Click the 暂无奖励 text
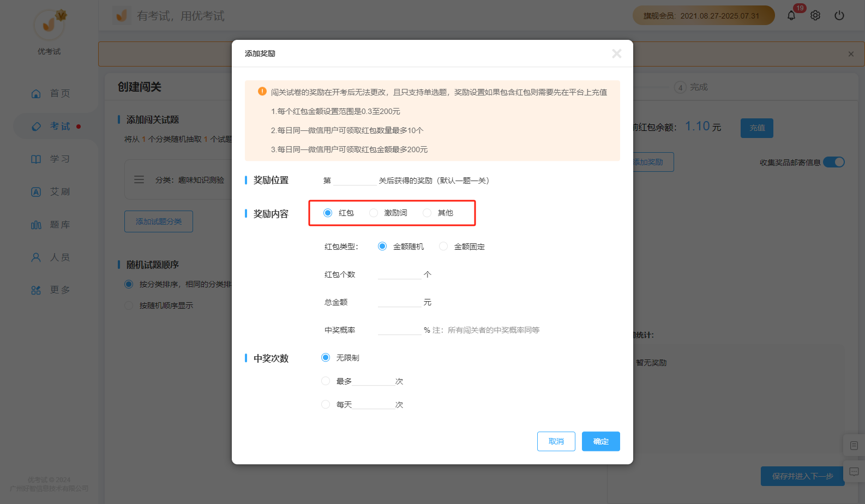The width and height of the screenshot is (865, 504). pyautogui.click(x=651, y=363)
